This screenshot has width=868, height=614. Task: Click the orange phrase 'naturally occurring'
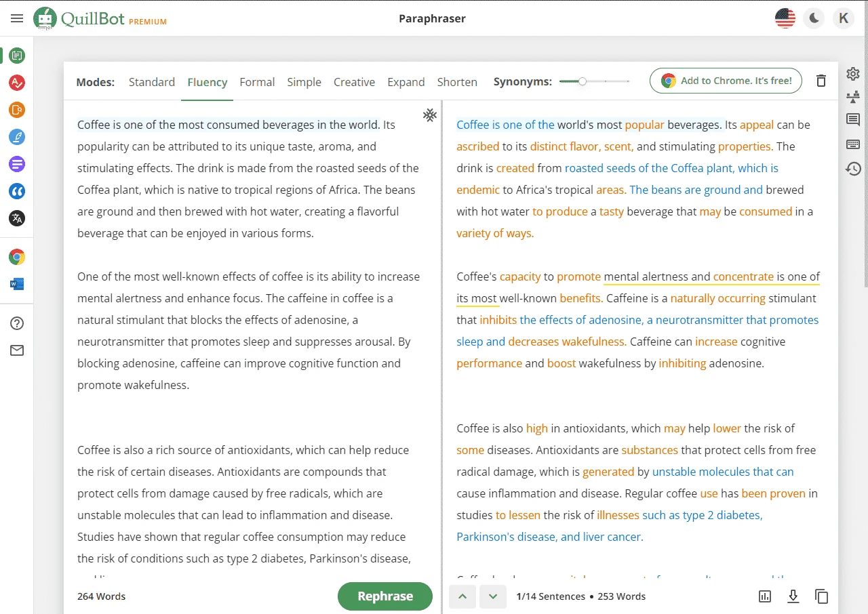(718, 298)
